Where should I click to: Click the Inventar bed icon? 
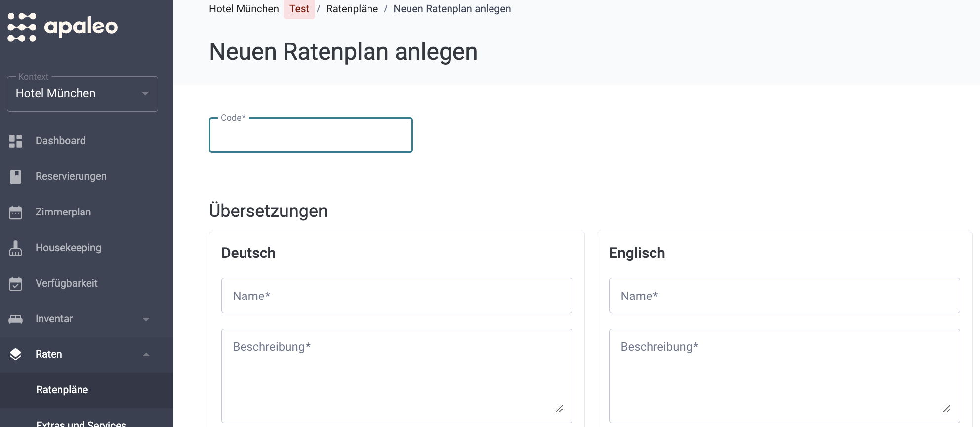click(16, 319)
